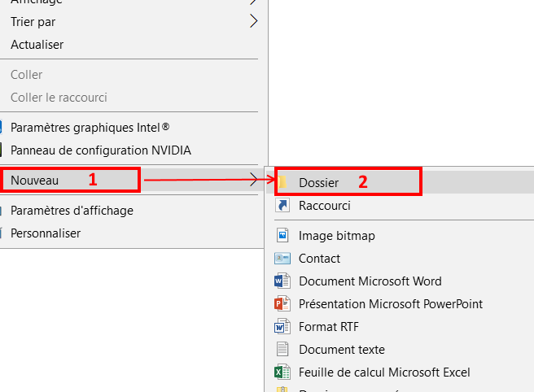Viewport: 534px width, 392px height.
Task: Click the Microsoft Word document icon
Action: pos(282,281)
